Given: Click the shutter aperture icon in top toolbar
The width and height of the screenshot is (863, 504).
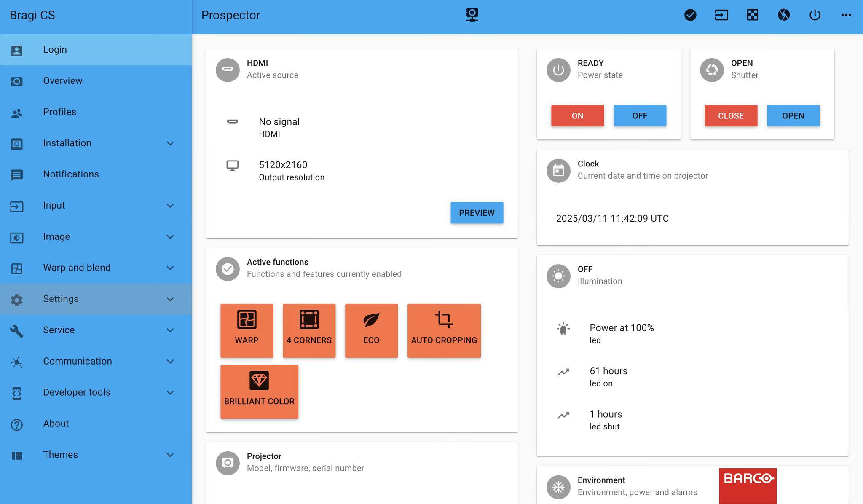Looking at the screenshot, I should 784,15.
